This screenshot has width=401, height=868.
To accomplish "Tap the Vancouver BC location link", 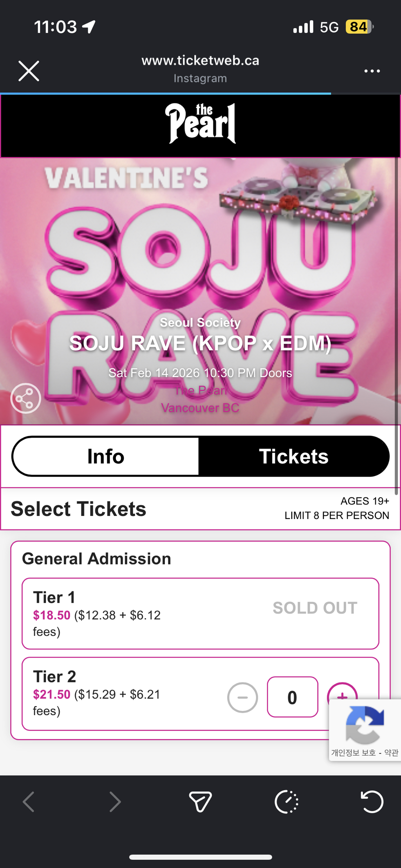I will click(x=200, y=408).
